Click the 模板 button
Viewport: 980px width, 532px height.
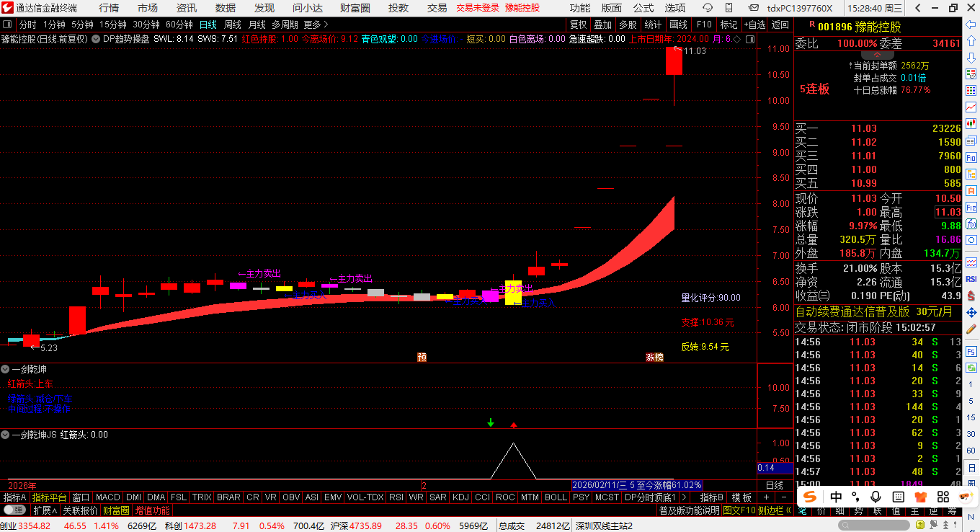[x=742, y=497]
